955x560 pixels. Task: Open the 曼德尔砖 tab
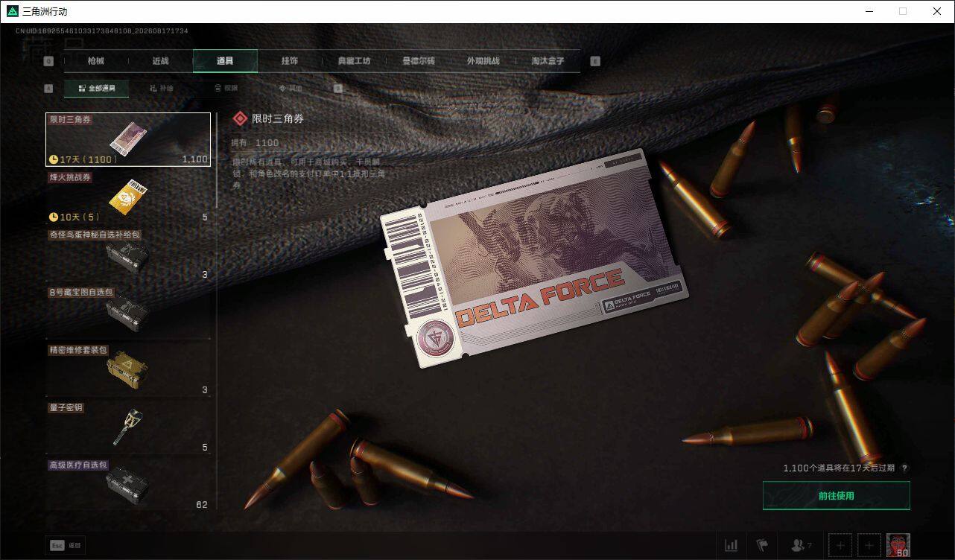pyautogui.click(x=419, y=61)
